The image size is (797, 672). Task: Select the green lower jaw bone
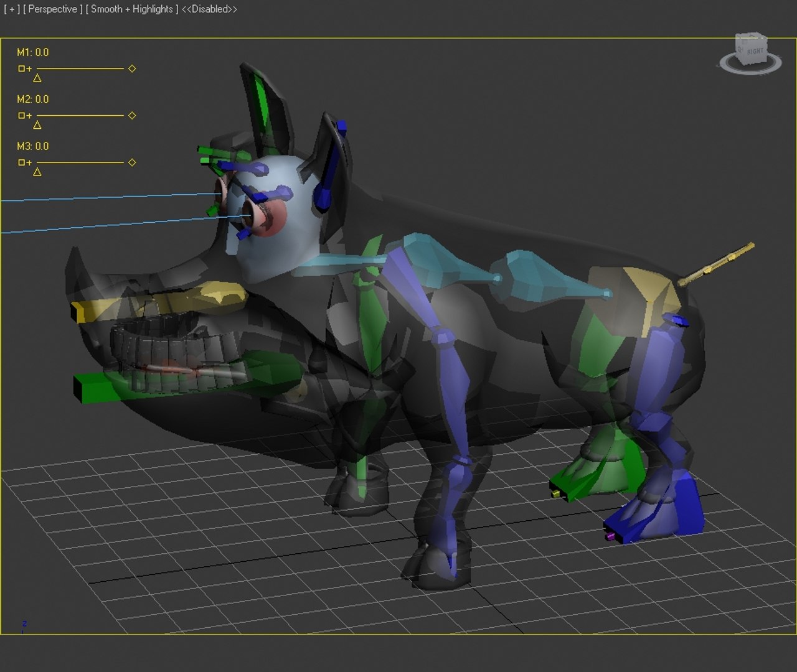coord(187,378)
